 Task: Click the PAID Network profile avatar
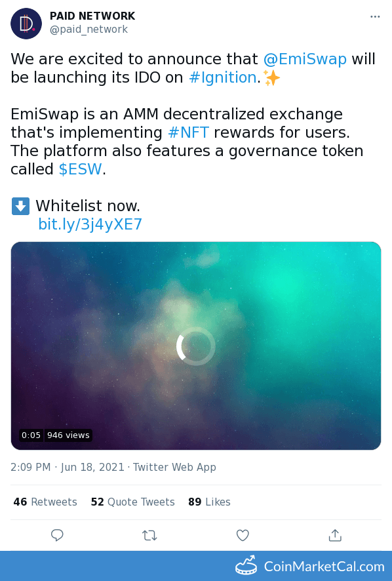[26, 24]
